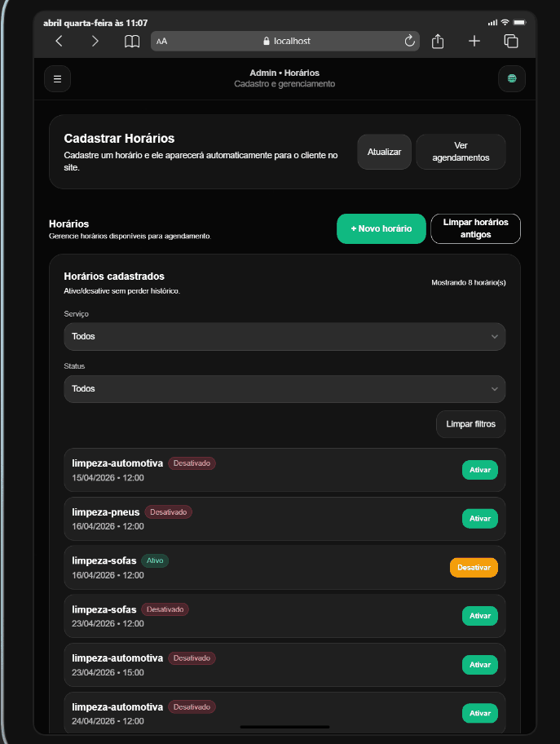Screen dimensions: 560x744
Task: Deactivate the active limpeza-sofas slot
Action: coord(473,567)
